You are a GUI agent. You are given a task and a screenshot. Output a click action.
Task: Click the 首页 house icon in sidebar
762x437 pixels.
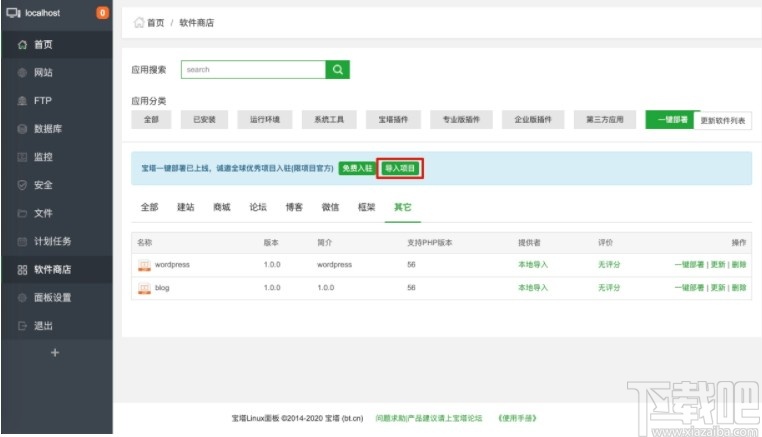[22, 45]
